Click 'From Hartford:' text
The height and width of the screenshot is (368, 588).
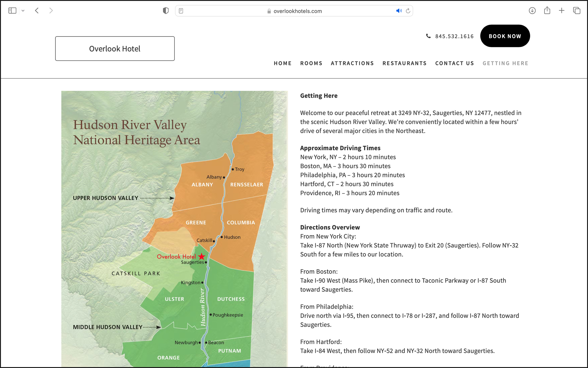(x=321, y=342)
